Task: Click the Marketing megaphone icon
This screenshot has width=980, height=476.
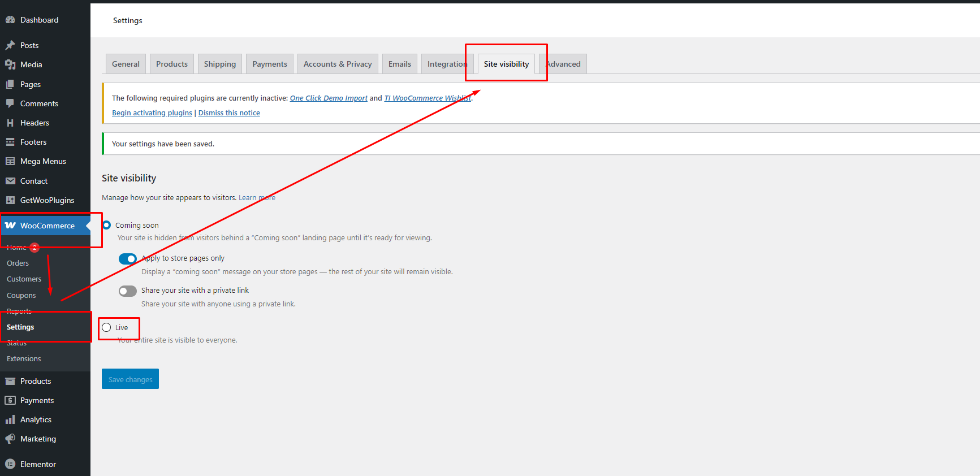Action: click(10, 439)
